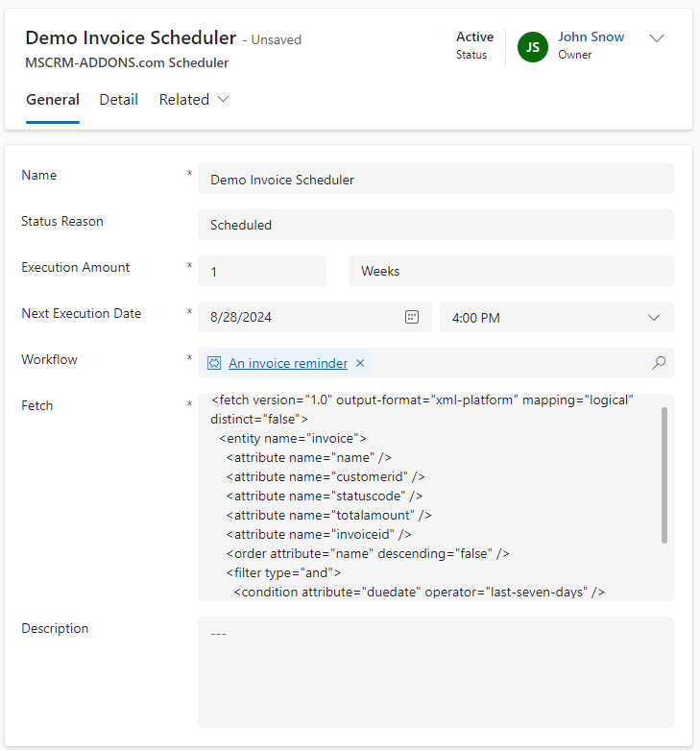The height and width of the screenshot is (751, 700).
Task: Click the order attribute="name" line
Action: 368,554
